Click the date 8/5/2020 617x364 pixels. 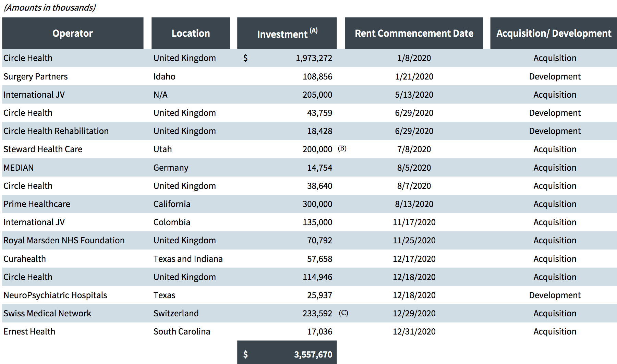(x=414, y=168)
